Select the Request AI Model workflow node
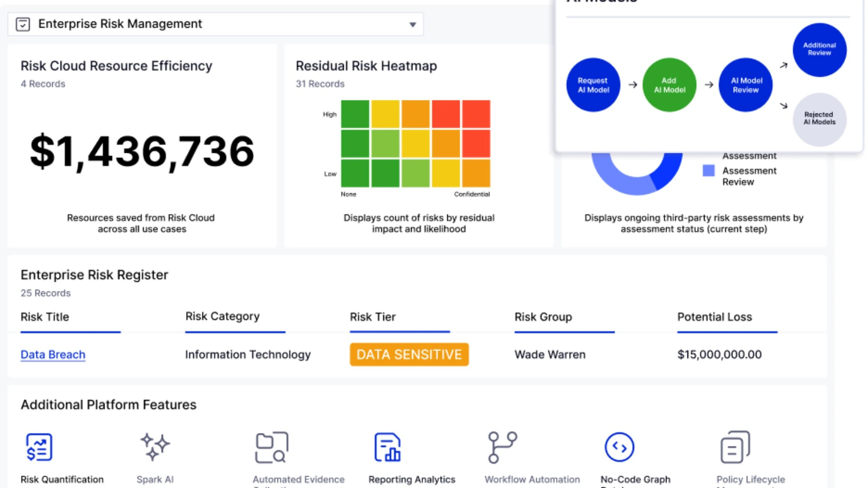This screenshot has width=868, height=488. [593, 85]
